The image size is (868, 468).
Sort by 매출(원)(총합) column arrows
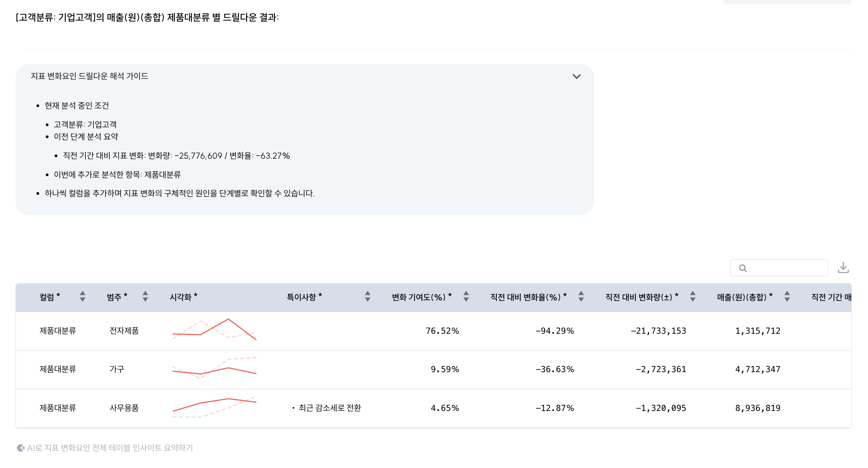point(787,296)
